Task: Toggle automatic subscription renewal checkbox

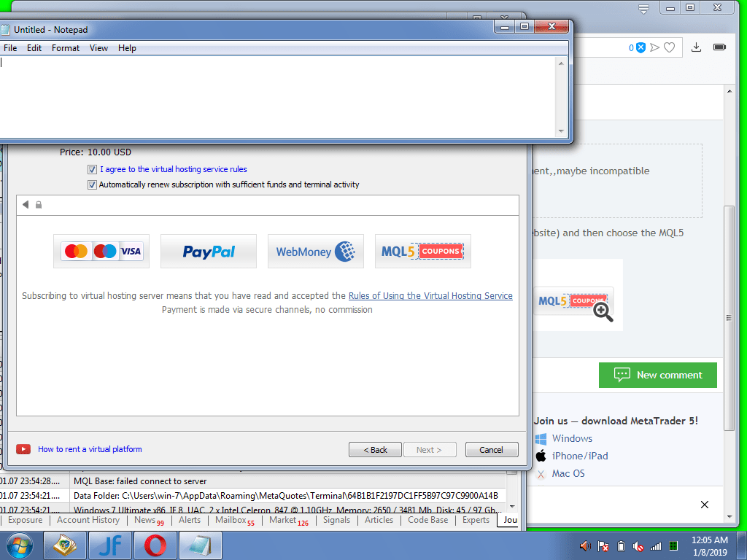Action: (93, 184)
